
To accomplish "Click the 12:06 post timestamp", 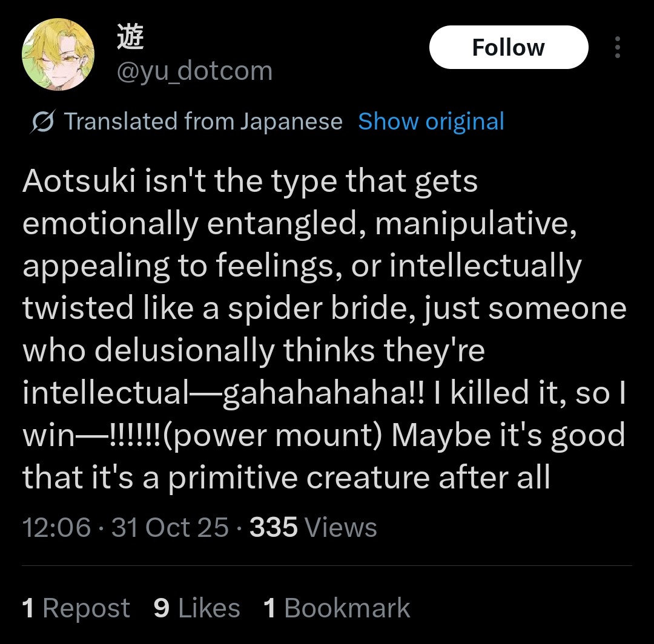I will [56, 527].
